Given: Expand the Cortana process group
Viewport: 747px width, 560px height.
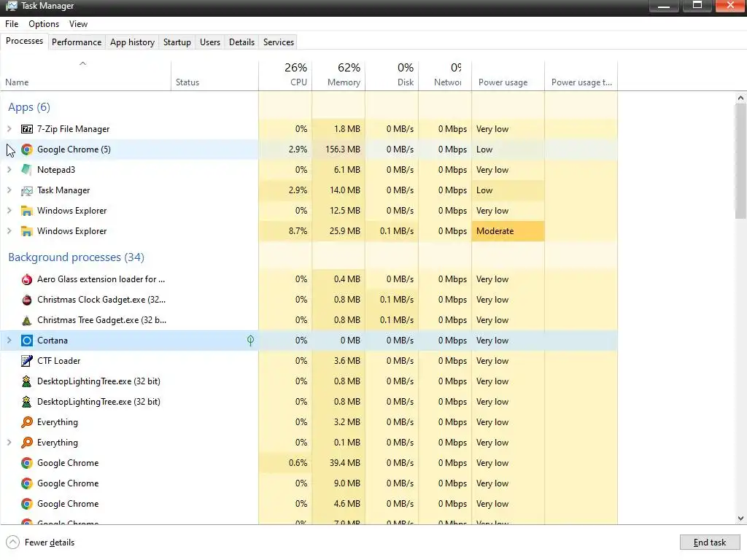Looking at the screenshot, I should click(x=9, y=341).
